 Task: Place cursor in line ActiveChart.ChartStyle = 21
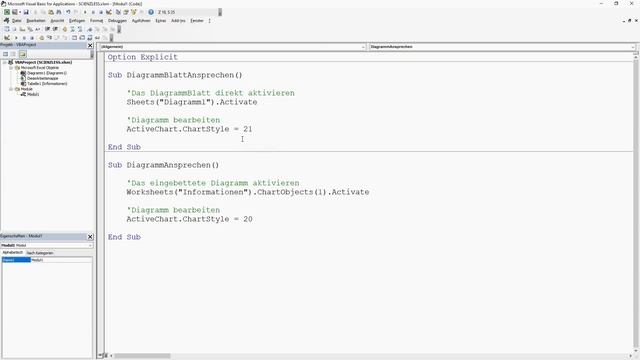tap(189, 129)
